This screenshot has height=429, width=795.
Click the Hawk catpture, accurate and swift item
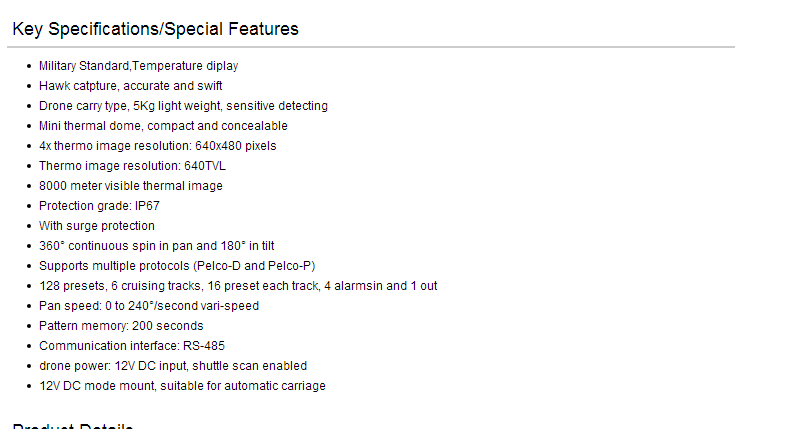[130, 86]
